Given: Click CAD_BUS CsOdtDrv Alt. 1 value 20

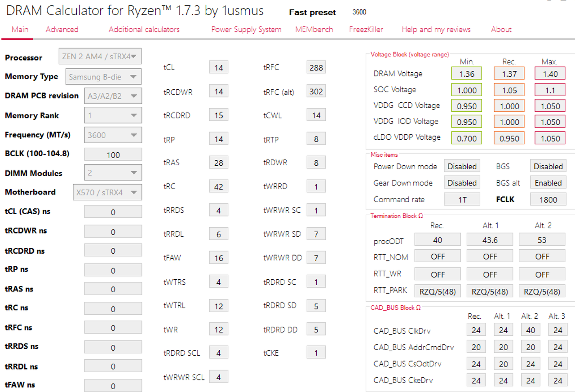Looking at the screenshot, I should coord(504,364).
